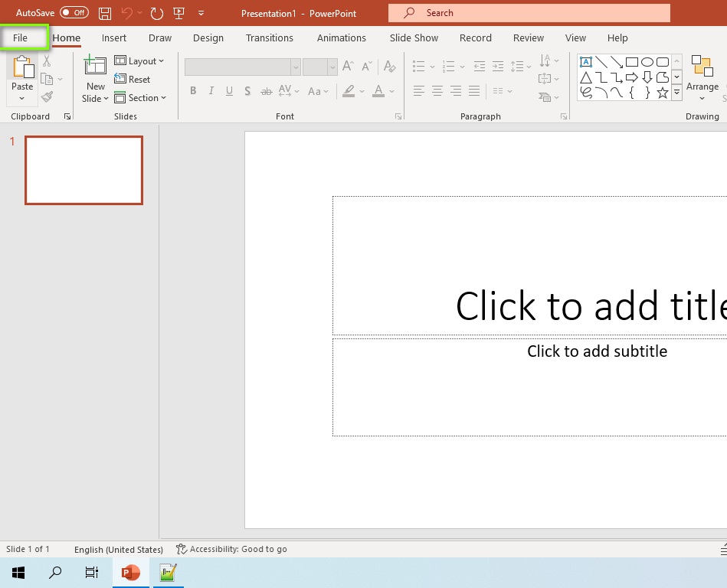Select the Text Box shape
Image resolution: width=727 pixels, height=588 pixels.
(586, 61)
